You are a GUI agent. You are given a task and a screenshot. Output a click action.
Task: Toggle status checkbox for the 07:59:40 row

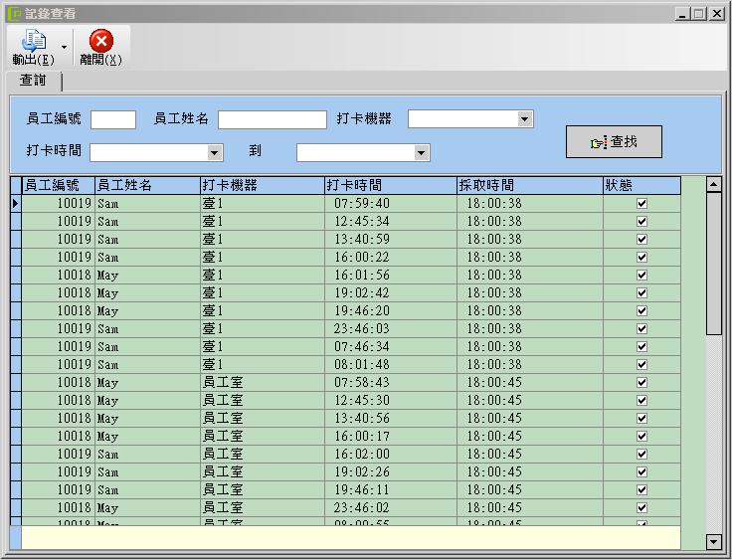[x=641, y=203]
